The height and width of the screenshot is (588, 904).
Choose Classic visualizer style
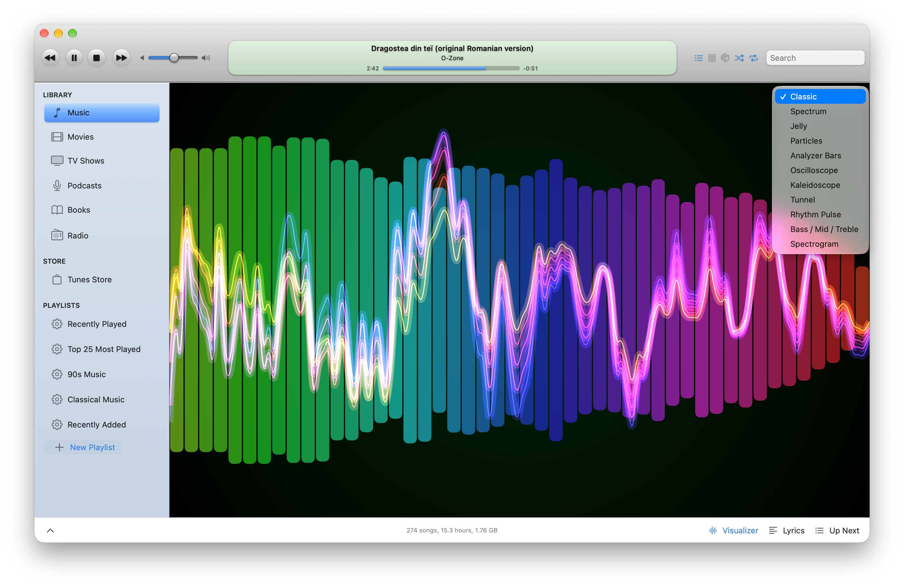pos(820,96)
